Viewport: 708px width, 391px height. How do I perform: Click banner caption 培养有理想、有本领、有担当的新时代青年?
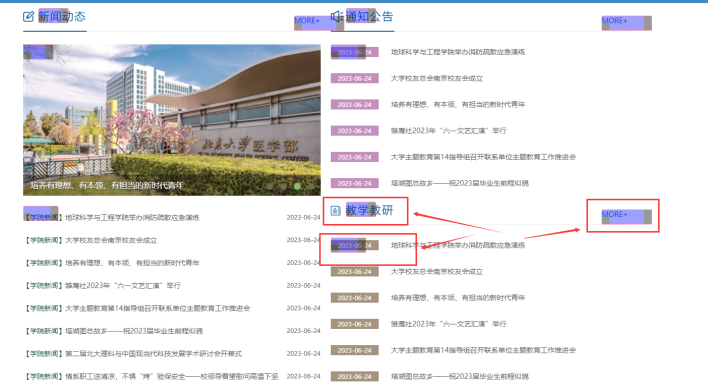pyautogui.click(x=107, y=186)
